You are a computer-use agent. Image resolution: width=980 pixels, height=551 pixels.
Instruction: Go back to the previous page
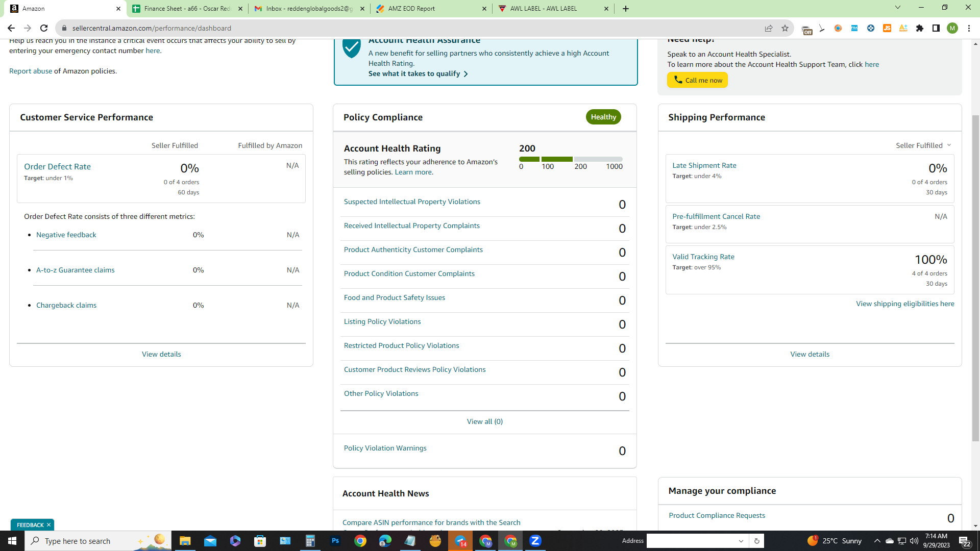point(11,28)
